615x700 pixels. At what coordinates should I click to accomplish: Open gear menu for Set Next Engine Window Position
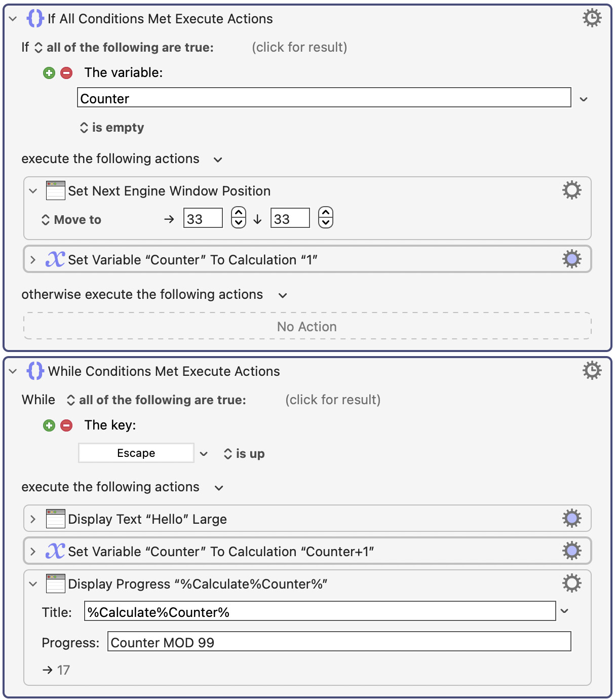click(572, 190)
